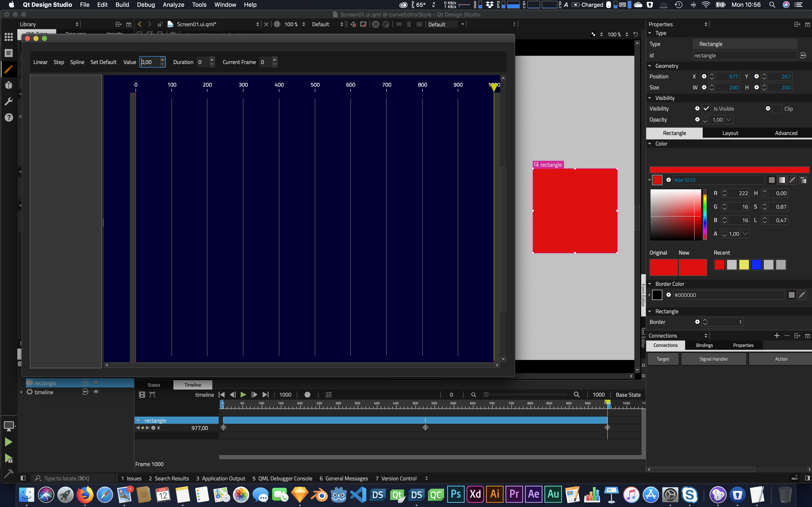The image size is (812, 507).
Task: Jump to the timeline's last frame
Action: click(265, 395)
